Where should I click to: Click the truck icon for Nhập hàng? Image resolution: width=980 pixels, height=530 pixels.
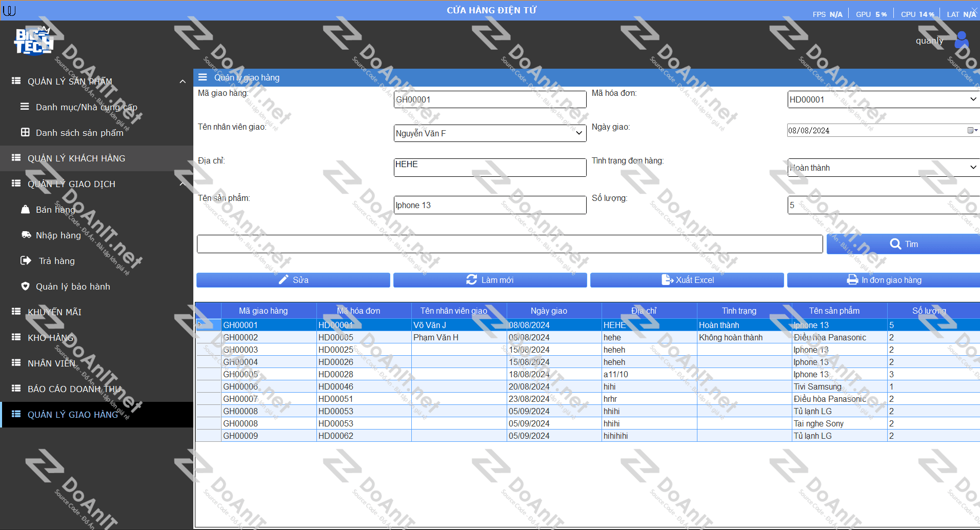tap(26, 235)
